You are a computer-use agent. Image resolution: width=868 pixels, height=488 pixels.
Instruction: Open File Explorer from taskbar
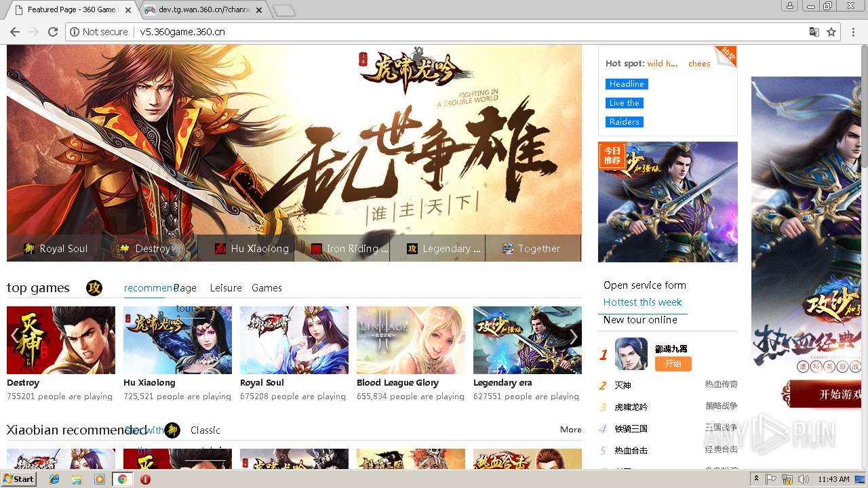click(x=77, y=479)
